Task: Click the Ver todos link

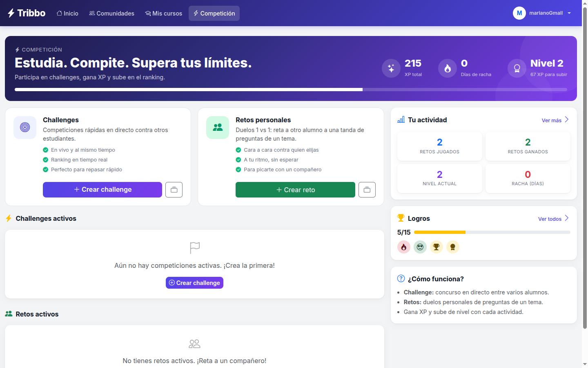Action: click(550, 219)
